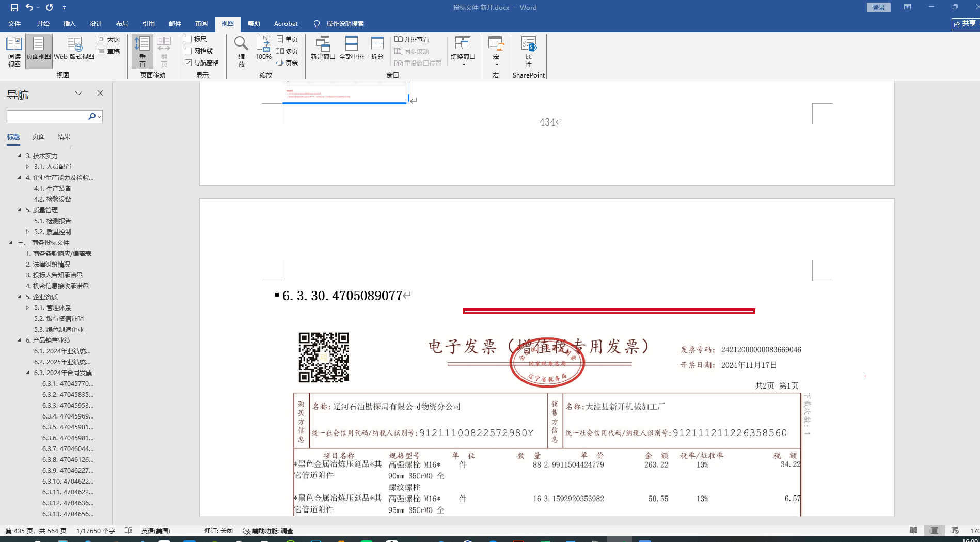Screen dimensions: 980x542
Task: Switch to Print Layout in status bar
Action: (x=935, y=531)
